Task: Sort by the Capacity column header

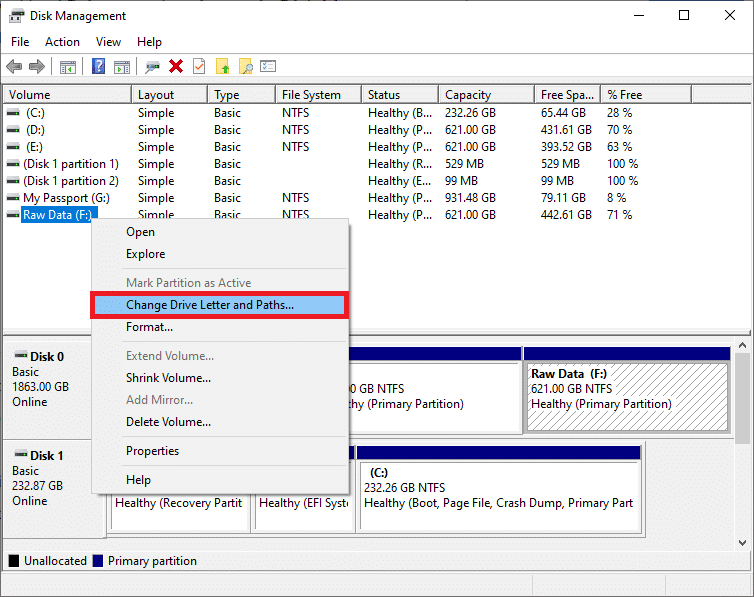Action: (x=467, y=95)
